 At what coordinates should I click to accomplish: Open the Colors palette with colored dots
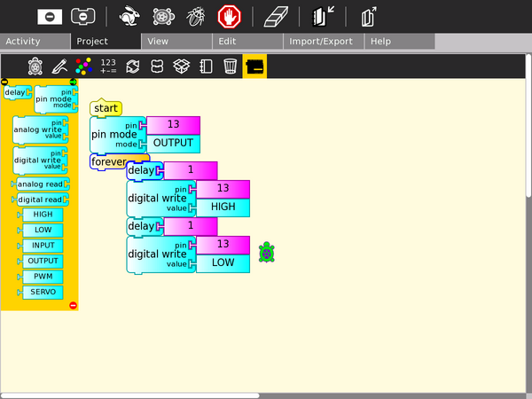(x=83, y=66)
